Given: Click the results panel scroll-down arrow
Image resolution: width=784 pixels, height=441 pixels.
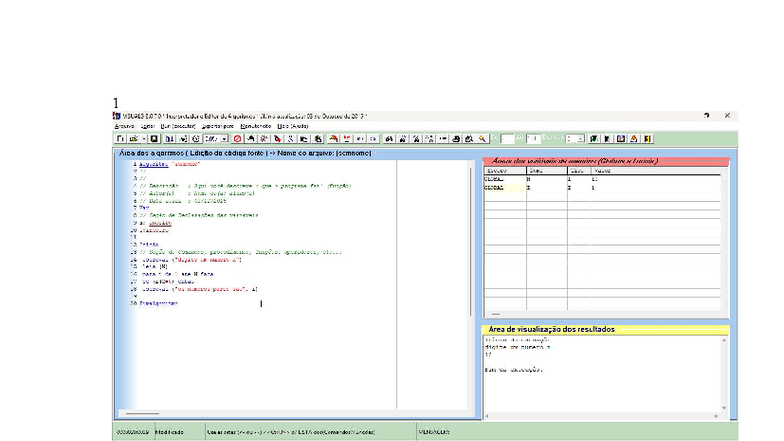Looking at the screenshot, I should (x=724, y=408).
